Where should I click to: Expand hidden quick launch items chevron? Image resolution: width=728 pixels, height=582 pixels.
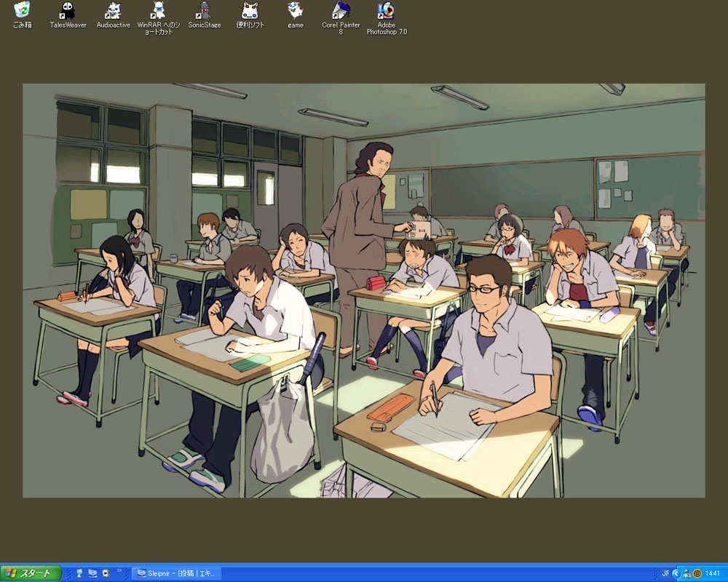119,570
